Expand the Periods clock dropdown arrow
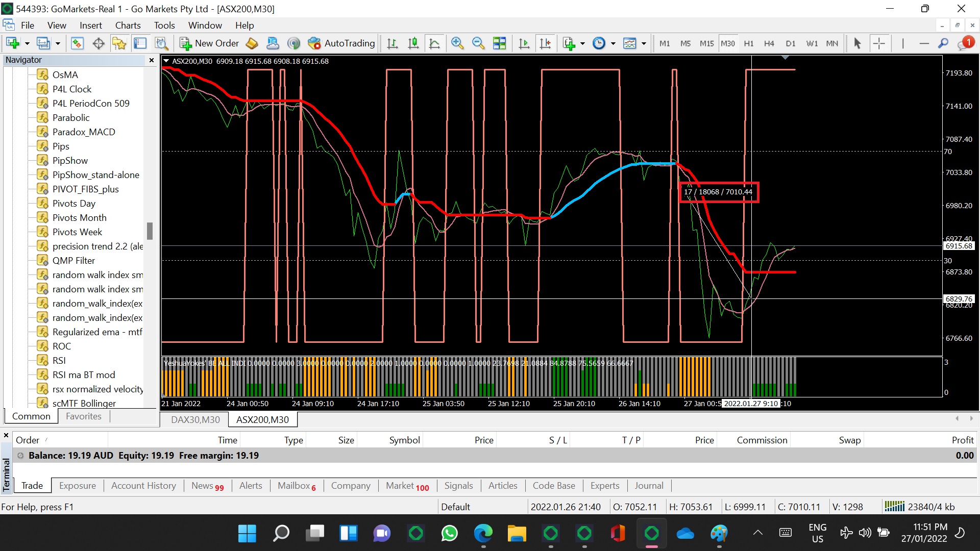Screen dimensions: 980x551 click(x=613, y=43)
